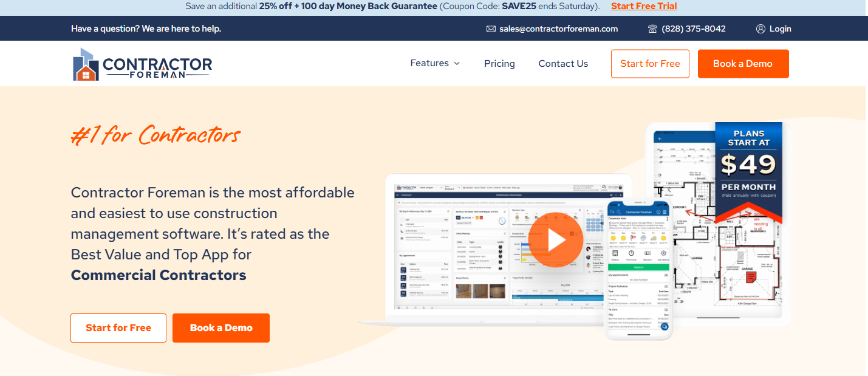Image resolution: width=868 pixels, height=376 pixels.
Task: Click the user profile icon beside Login
Action: (x=760, y=29)
